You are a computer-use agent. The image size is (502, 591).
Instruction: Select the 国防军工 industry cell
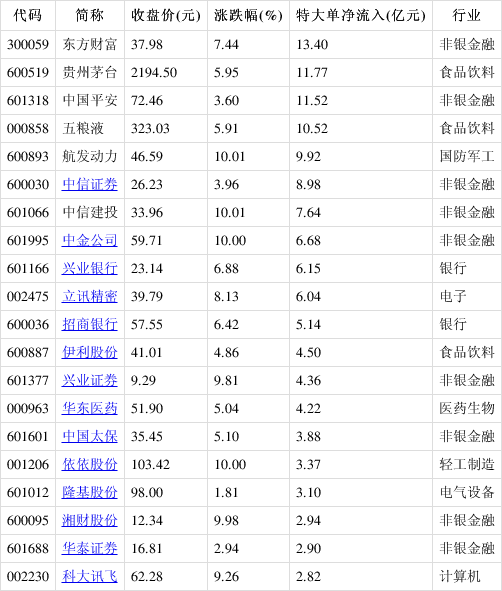click(467, 156)
